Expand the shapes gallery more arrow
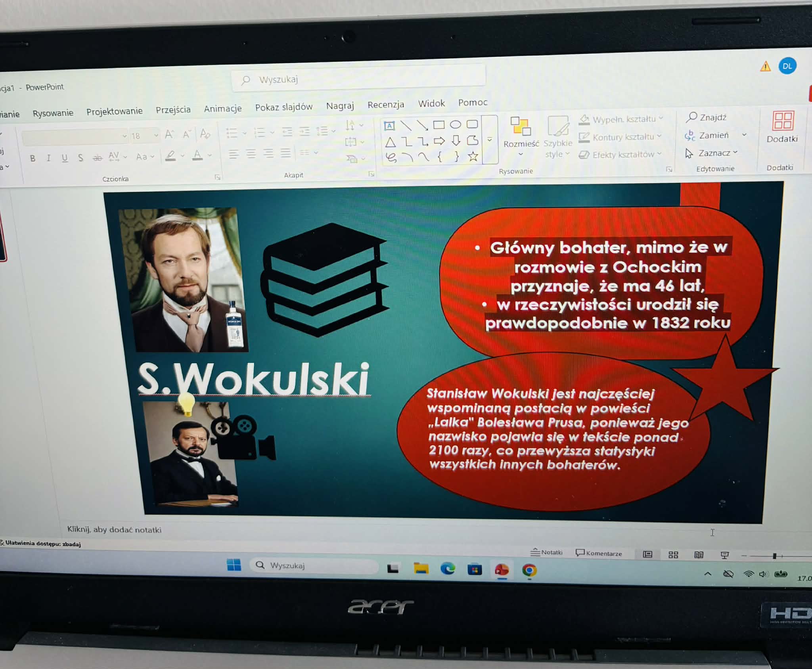 (490, 140)
